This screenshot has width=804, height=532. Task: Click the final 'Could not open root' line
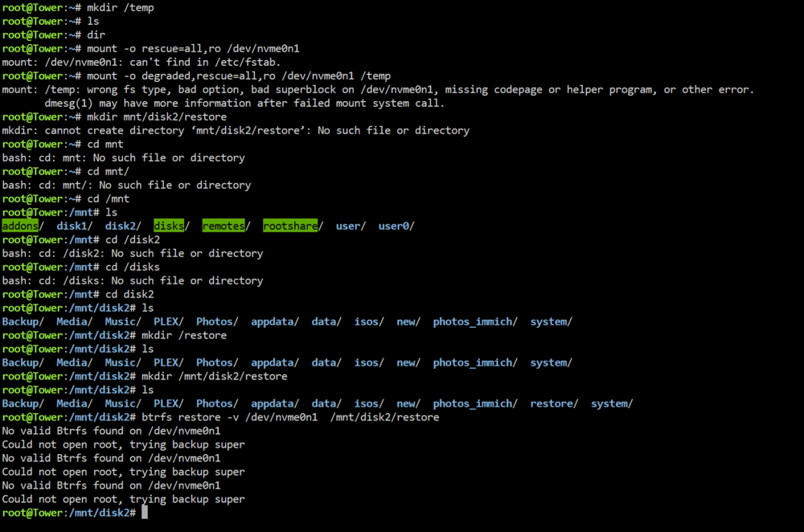point(123,499)
